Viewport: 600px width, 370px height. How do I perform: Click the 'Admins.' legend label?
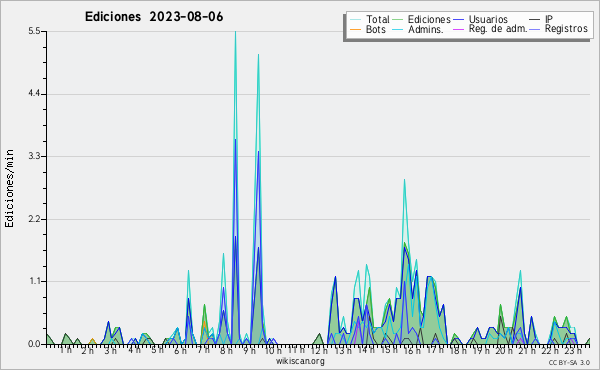pyautogui.click(x=426, y=29)
